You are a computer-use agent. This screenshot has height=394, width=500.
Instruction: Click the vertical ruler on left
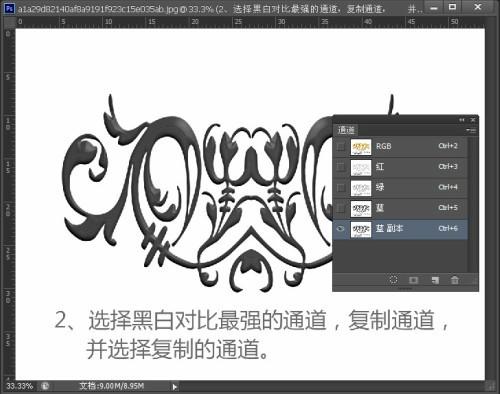click(8, 203)
